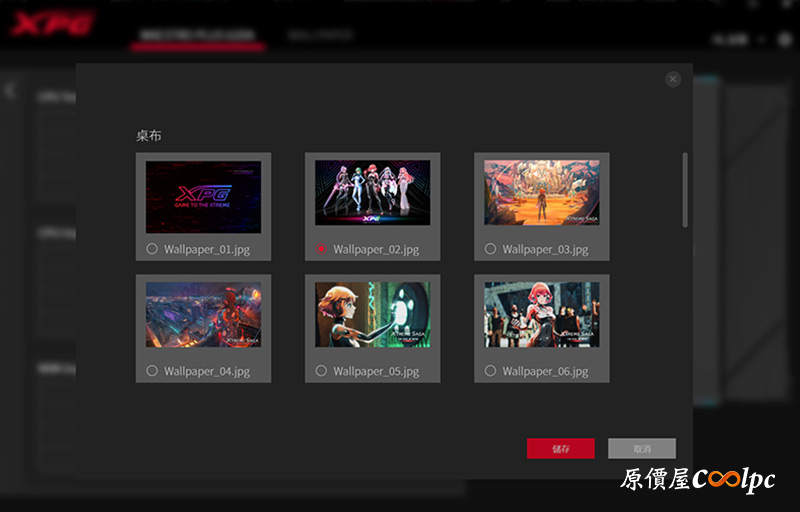Select the Wallpaper_05.jpg radio option
Image resolution: width=800 pixels, height=512 pixels.
[321, 371]
